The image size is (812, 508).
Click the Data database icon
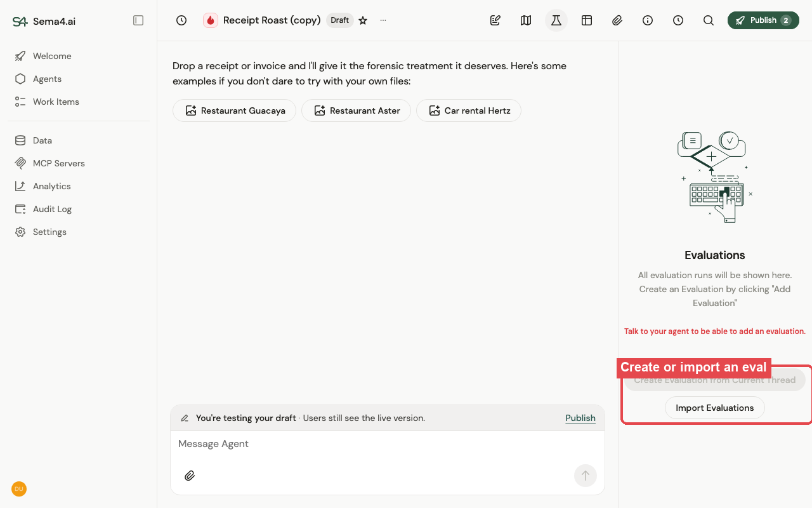20,140
